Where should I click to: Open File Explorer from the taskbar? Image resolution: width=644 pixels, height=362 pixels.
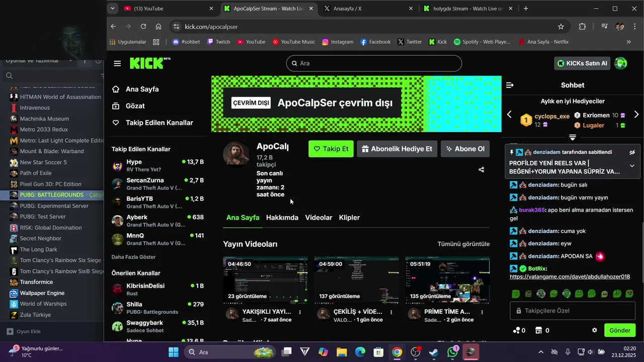[x=342, y=352]
